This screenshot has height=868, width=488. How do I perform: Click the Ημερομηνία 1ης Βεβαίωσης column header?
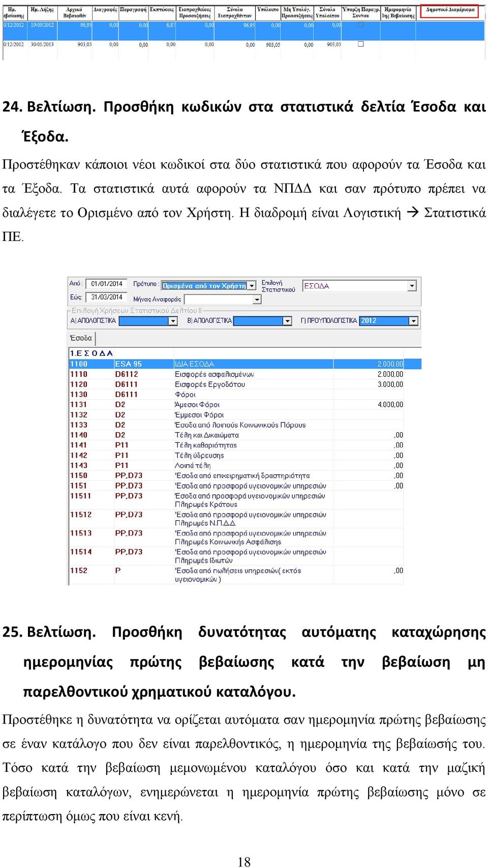[x=398, y=13]
